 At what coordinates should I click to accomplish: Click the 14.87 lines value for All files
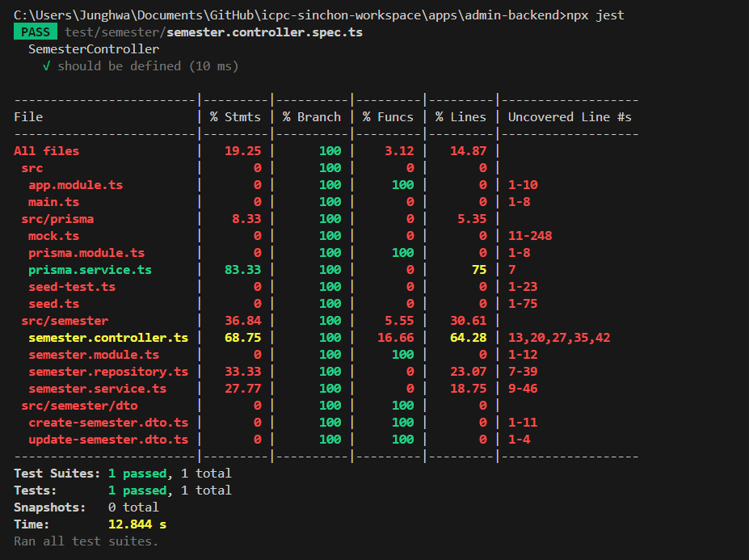click(468, 151)
